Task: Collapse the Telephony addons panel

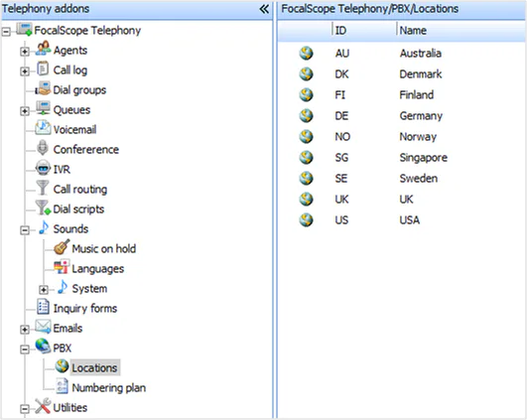Action: tap(264, 9)
